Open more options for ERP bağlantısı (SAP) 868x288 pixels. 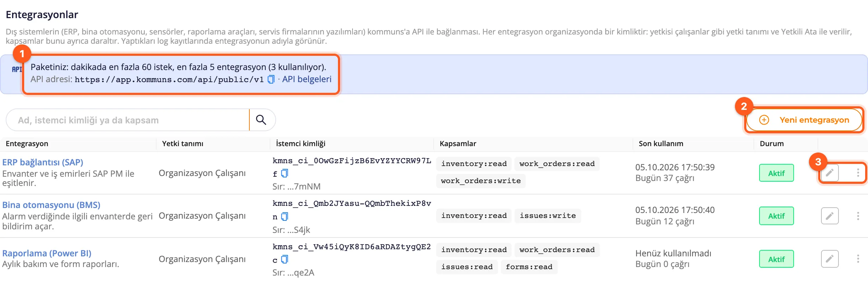tap(858, 173)
